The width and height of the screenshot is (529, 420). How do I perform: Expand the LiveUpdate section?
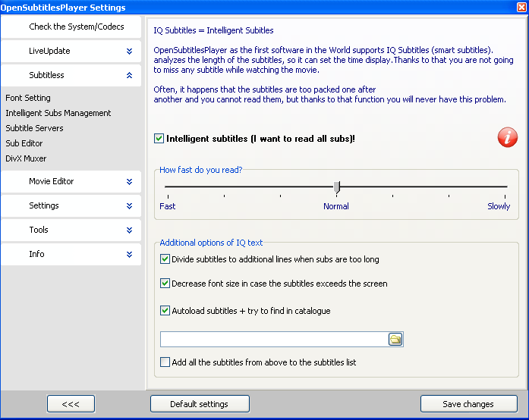click(x=71, y=51)
